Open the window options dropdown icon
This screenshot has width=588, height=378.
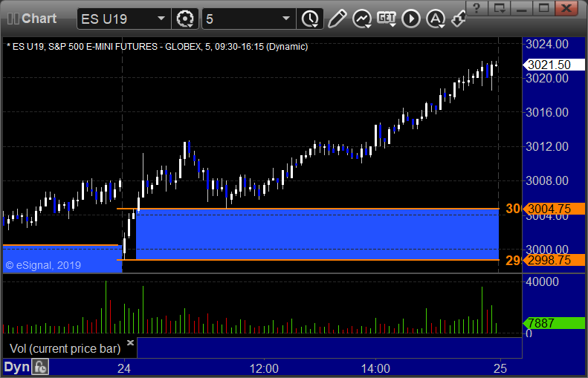point(499,7)
